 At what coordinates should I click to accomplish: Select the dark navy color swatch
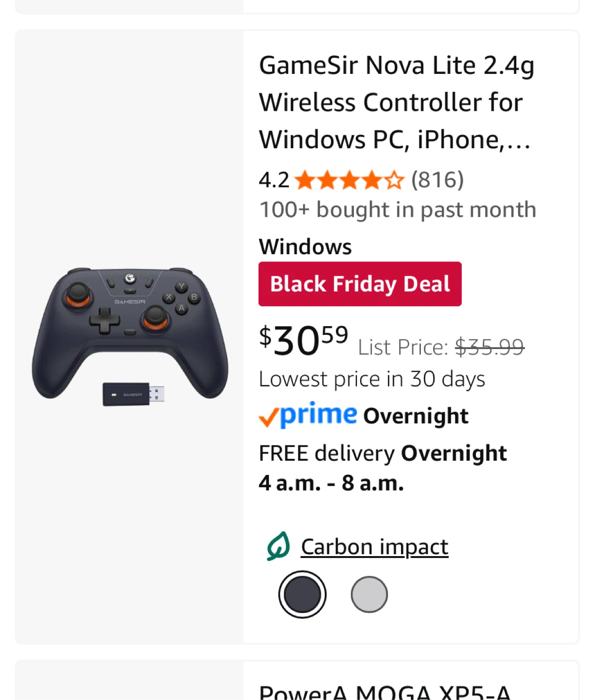coord(302,595)
